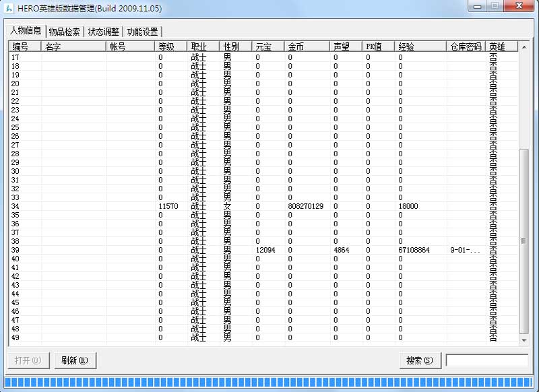Click the 金币 column header
This screenshot has width=539, height=392.
pos(307,46)
